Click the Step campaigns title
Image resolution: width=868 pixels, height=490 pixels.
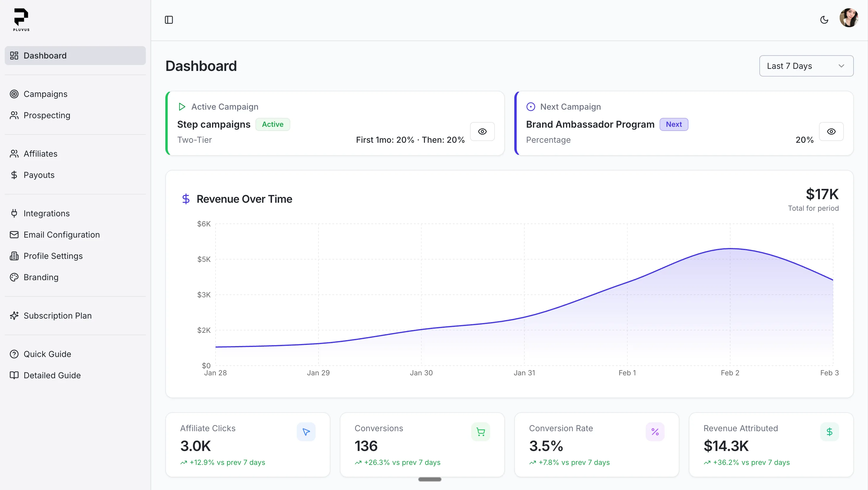(x=214, y=124)
